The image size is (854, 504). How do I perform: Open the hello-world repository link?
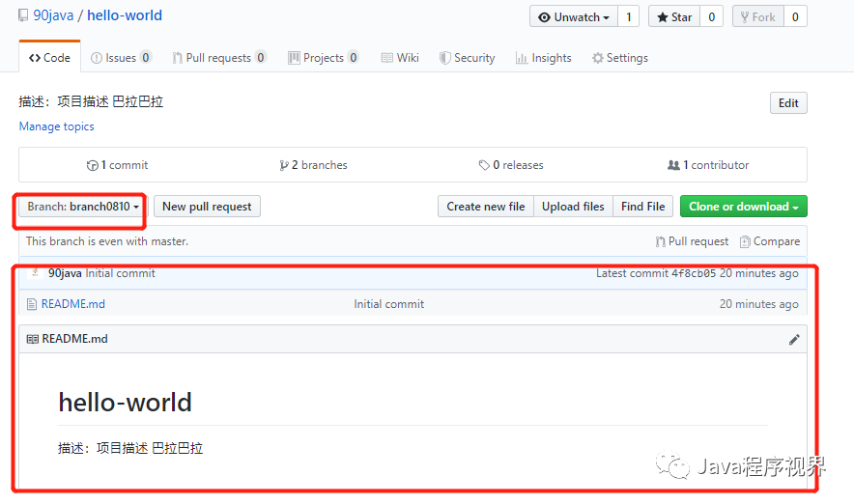click(125, 15)
